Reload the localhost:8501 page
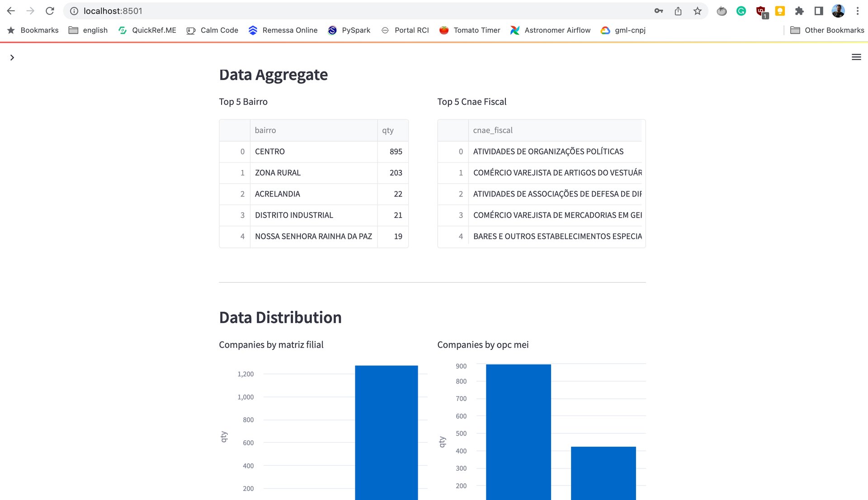The height and width of the screenshot is (500, 868). 50,11
